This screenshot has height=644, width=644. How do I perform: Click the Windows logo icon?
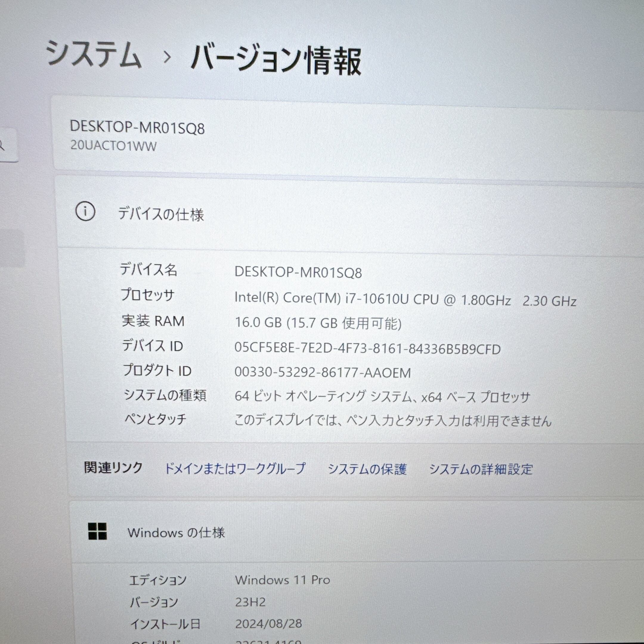[97, 531]
